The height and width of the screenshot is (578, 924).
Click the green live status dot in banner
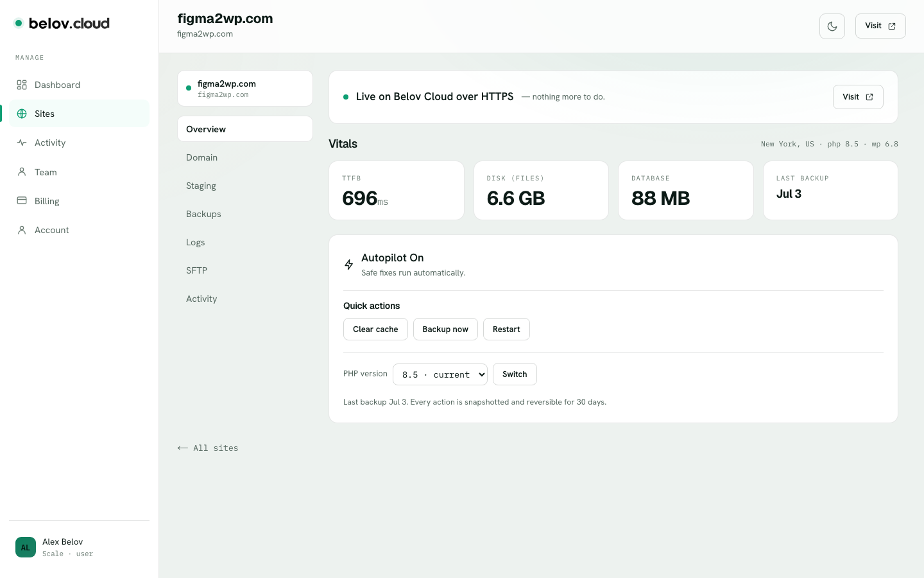point(346,97)
